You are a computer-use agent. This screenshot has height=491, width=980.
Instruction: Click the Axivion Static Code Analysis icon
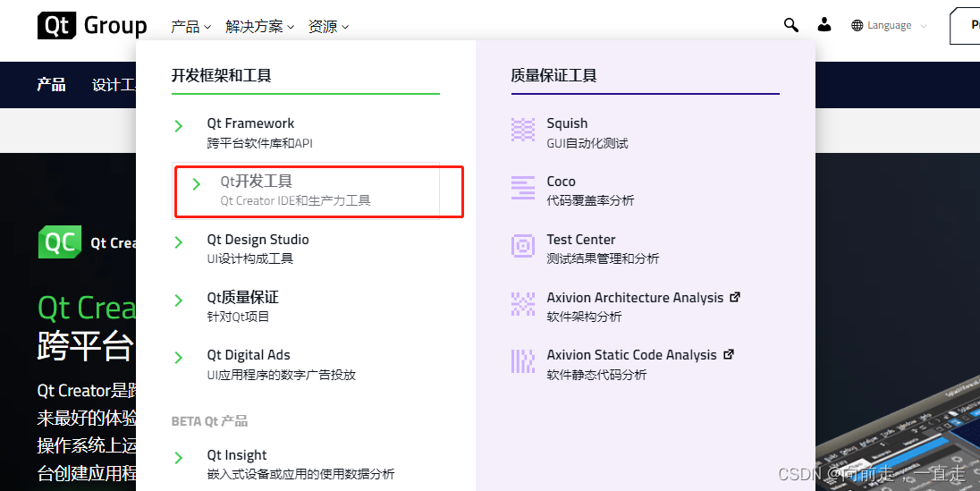point(523,361)
